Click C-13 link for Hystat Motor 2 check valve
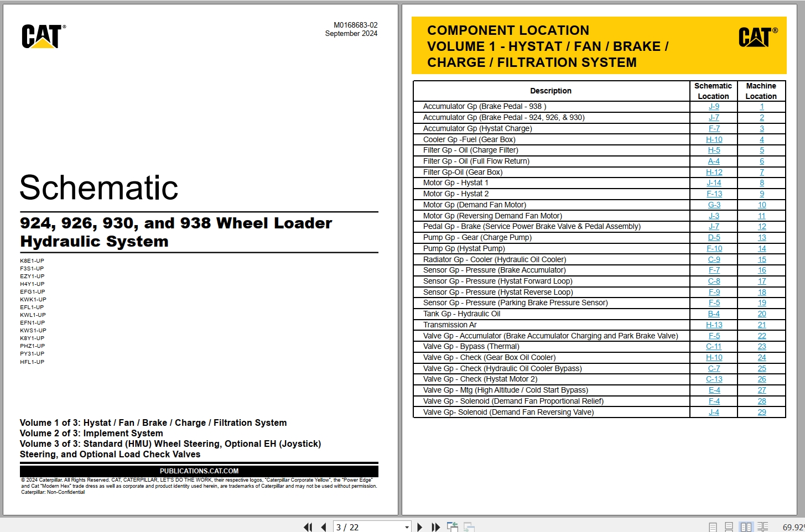Screen dimensions: 805x532 (x=714, y=379)
